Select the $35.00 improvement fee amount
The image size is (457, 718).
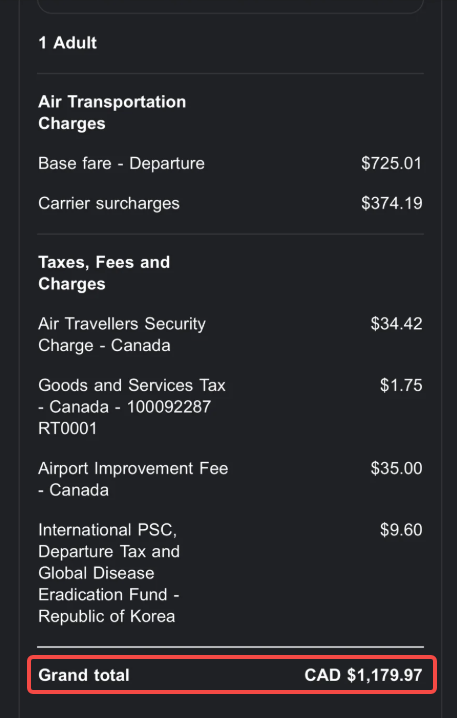coord(397,468)
